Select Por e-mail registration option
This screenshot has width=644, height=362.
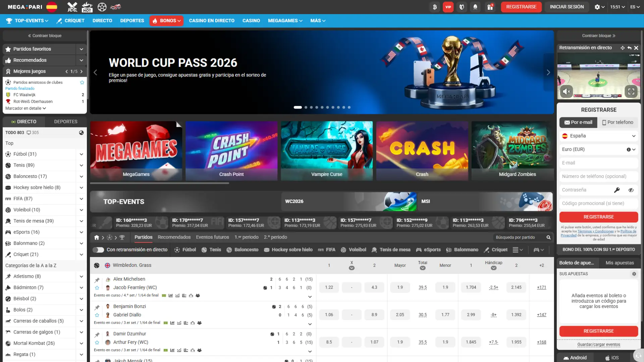pos(578,122)
